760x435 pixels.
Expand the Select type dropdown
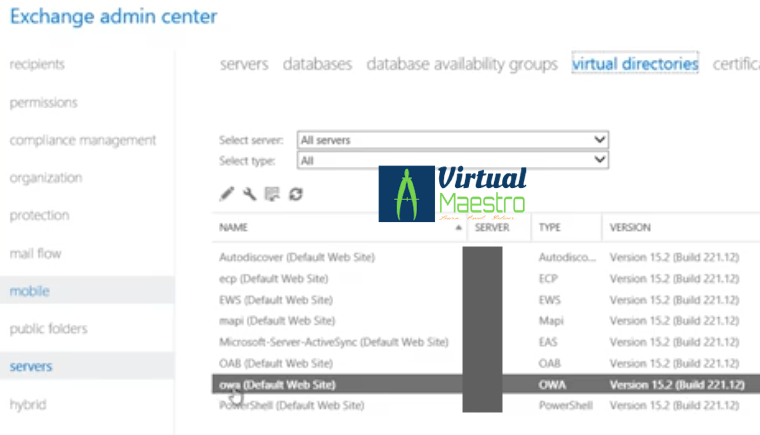point(453,160)
